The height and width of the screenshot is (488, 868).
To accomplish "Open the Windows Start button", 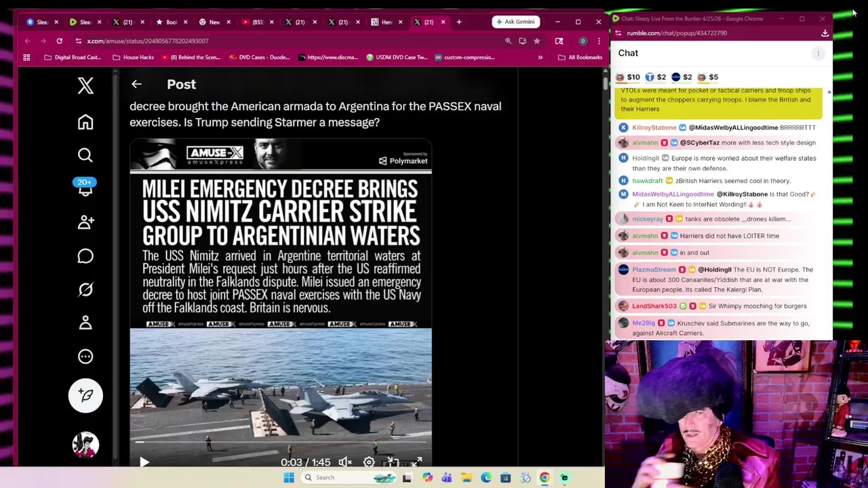I will coord(289,478).
